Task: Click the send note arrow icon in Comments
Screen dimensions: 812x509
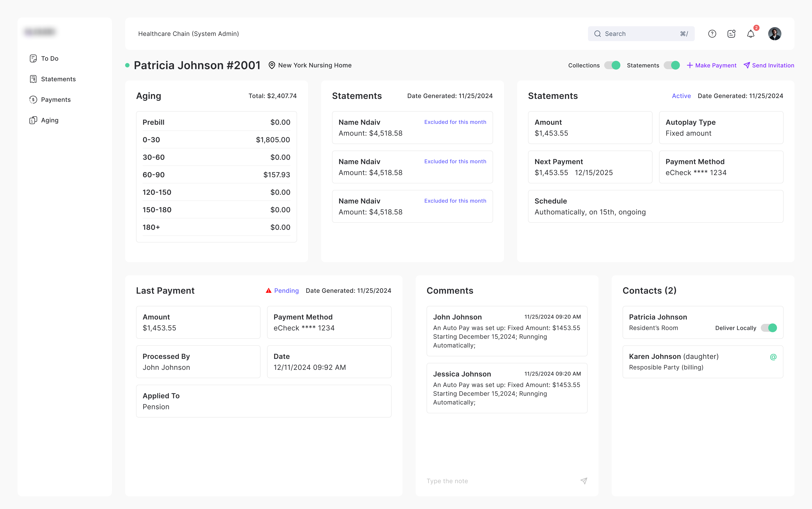Action: [584, 481]
